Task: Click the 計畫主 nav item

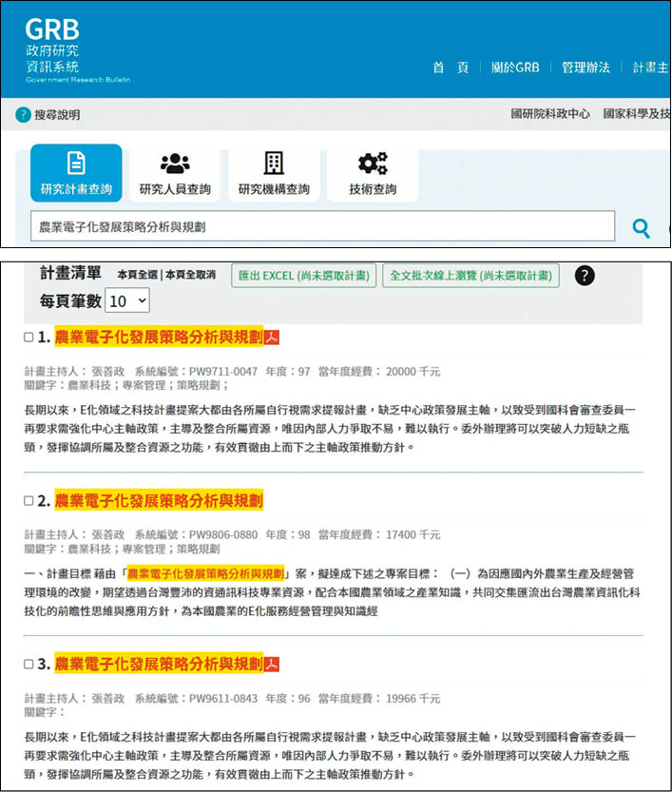Action: click(x=651, y=68)
